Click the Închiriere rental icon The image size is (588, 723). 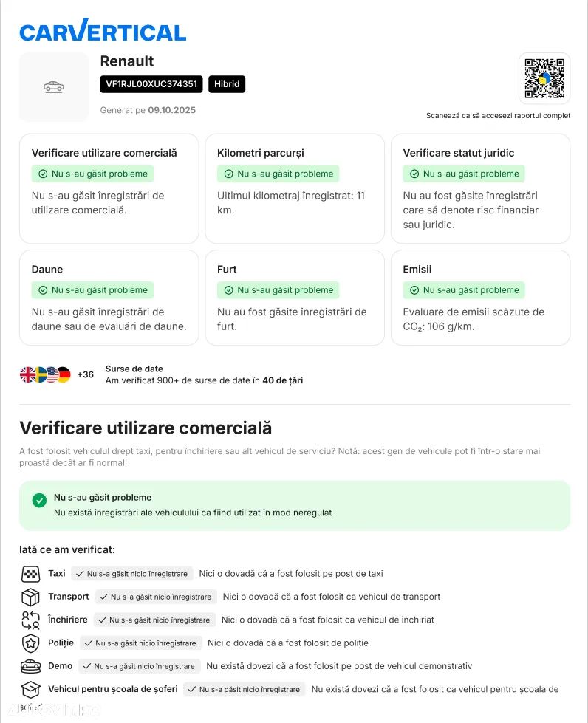[30, 620]
